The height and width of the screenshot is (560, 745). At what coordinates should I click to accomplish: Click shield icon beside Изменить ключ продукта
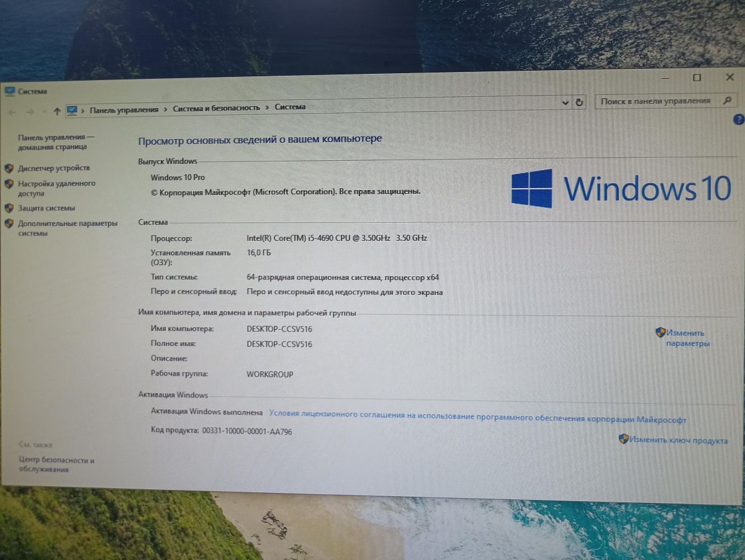coord(624,439)
